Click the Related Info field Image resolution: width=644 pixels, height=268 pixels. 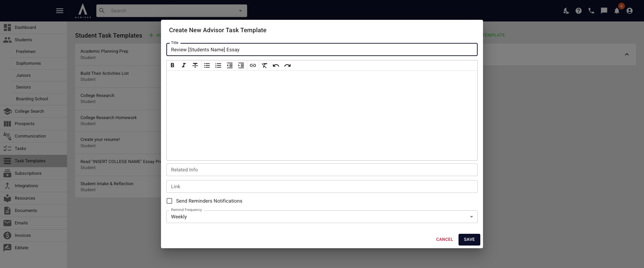(x=322, y=170)
